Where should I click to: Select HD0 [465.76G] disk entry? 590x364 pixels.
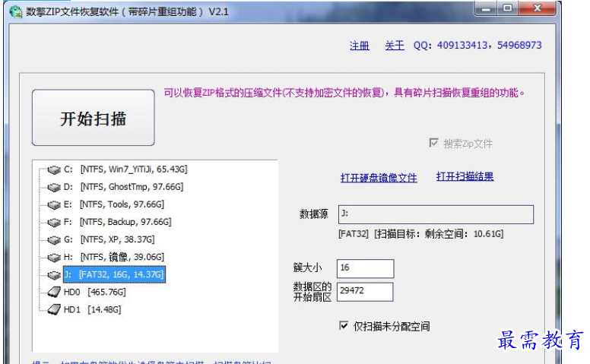pos(95,292)
